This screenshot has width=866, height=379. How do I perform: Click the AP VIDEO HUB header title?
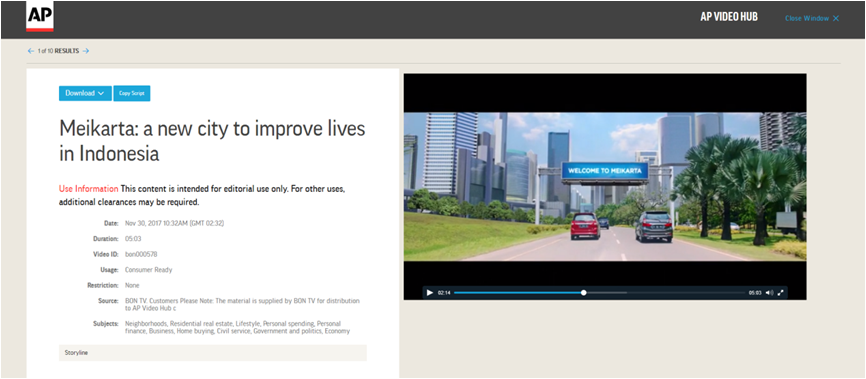(729, 17)
